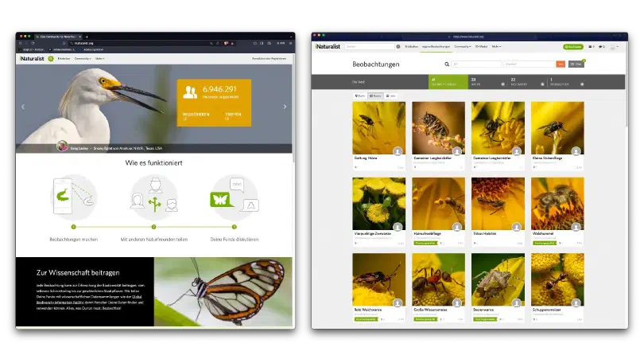Click the Suchen field in right window header
The width and height of the screenshot is (644, 363).
tap(370, 47)
